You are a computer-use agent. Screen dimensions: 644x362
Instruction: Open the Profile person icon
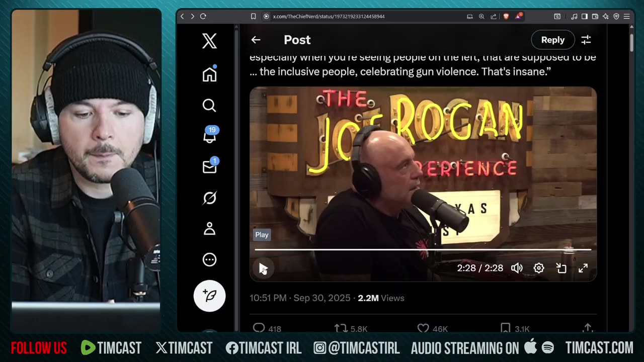tap(209, 229)
